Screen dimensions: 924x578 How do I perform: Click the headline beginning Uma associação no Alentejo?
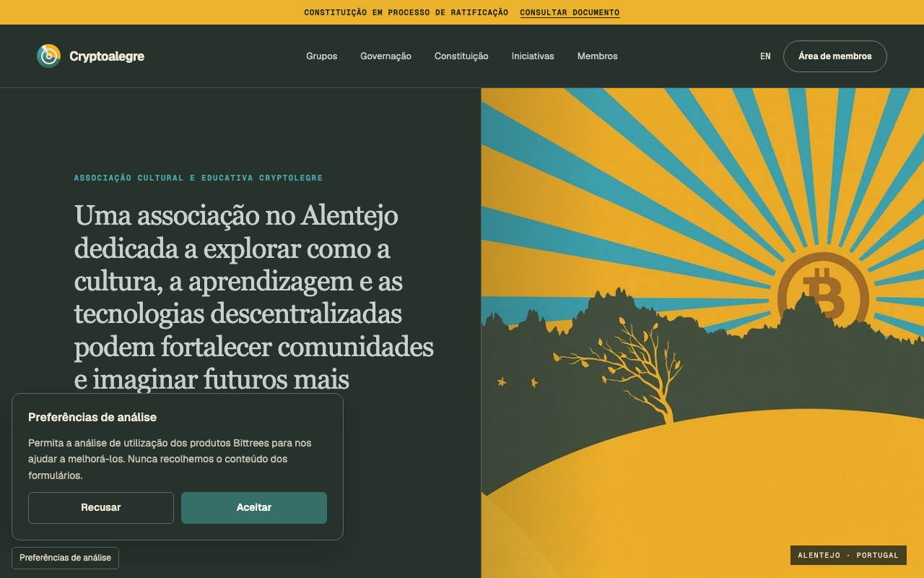(254, 298)
